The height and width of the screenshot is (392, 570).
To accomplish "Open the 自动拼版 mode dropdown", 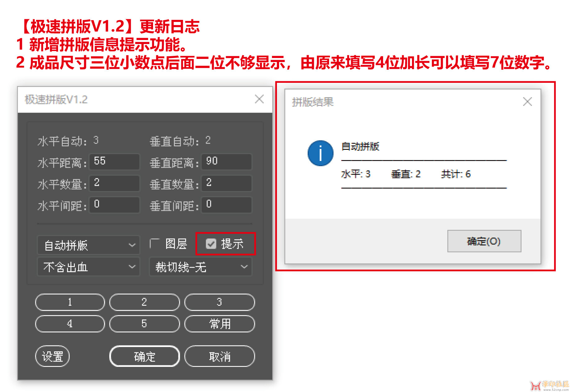I will coord(88,245).
